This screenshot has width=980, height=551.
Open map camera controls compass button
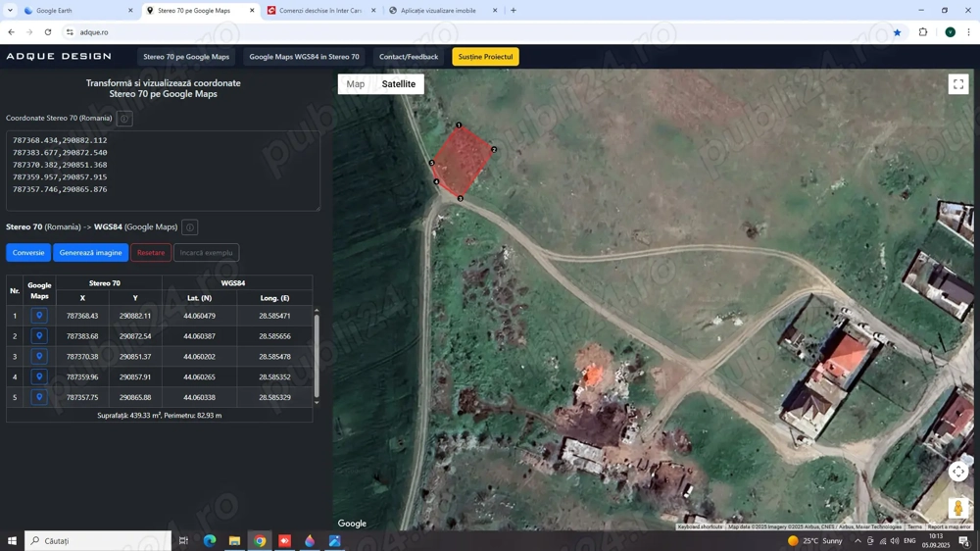[x=957, y=472]
